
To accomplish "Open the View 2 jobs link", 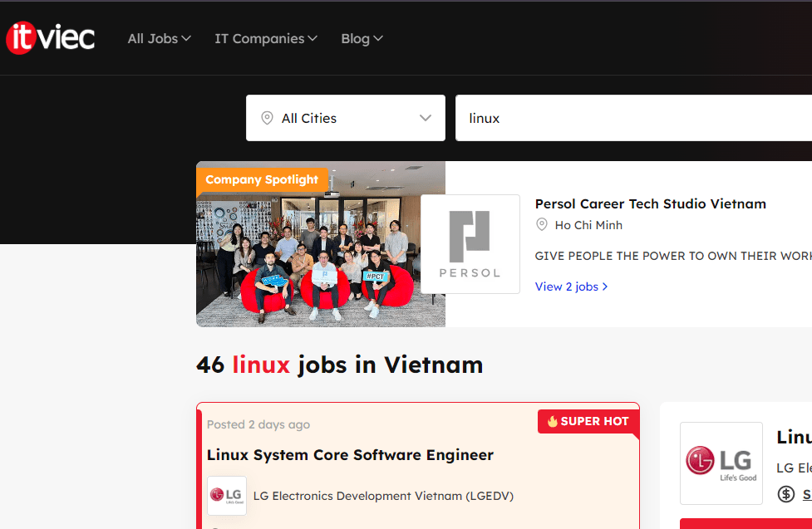I will [571, 287].
